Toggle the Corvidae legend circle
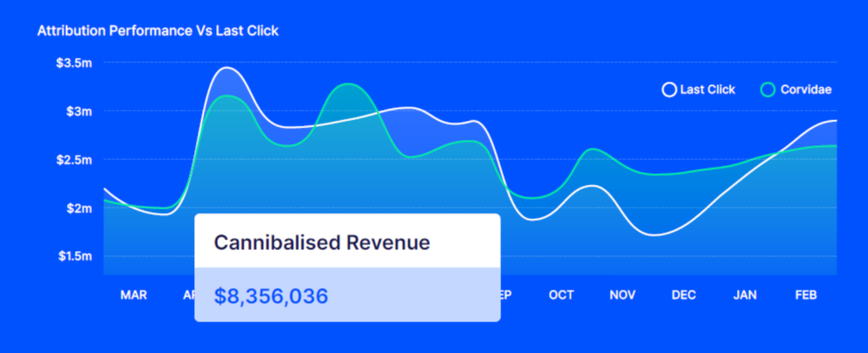 pyautogui.click(x=768, y=90)
